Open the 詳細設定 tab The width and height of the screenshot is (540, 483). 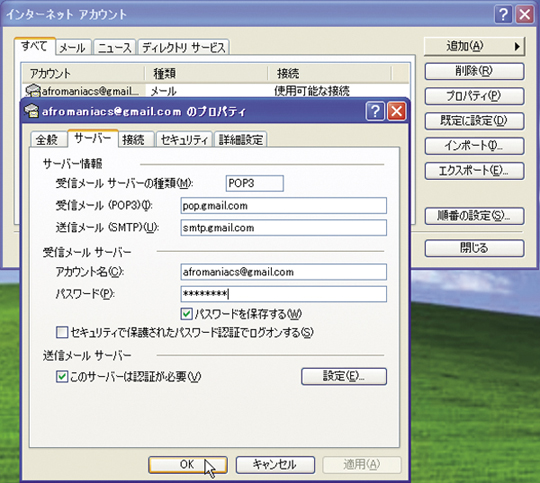240,140
